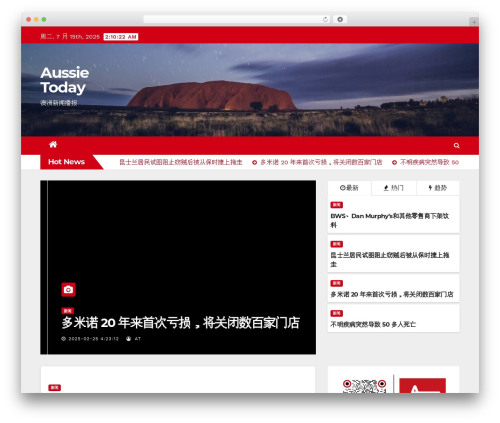Click the clock icon beside 2025-02-25 date
This screenshot has width=500, height=423.
point(63,339)
